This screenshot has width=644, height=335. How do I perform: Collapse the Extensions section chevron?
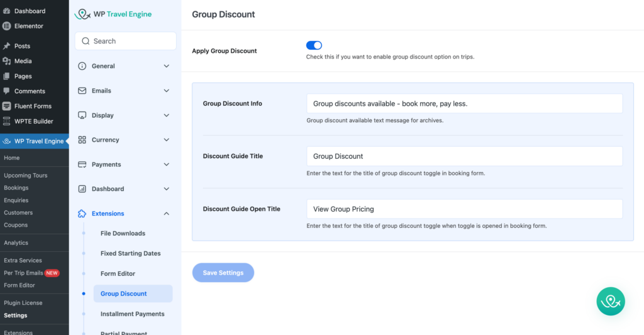[166, 213]
